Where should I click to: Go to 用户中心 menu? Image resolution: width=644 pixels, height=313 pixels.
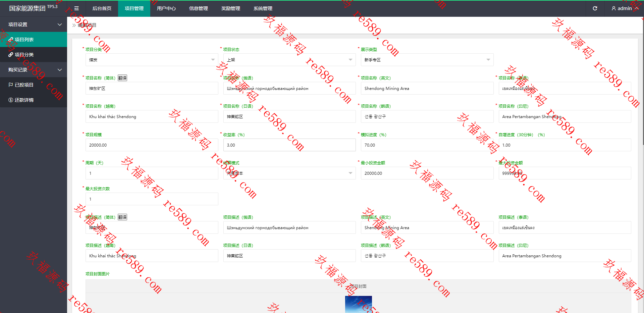point(166,8)
